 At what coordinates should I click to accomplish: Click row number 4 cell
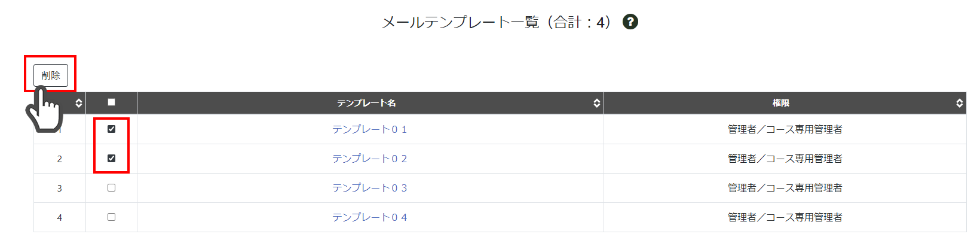pyautogui.click(x=60, y=217)
